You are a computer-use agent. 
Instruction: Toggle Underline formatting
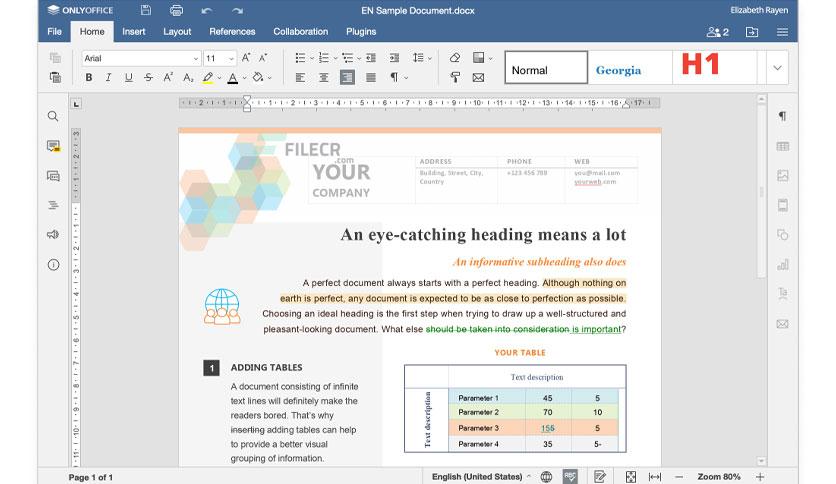[x=128, y=77]
